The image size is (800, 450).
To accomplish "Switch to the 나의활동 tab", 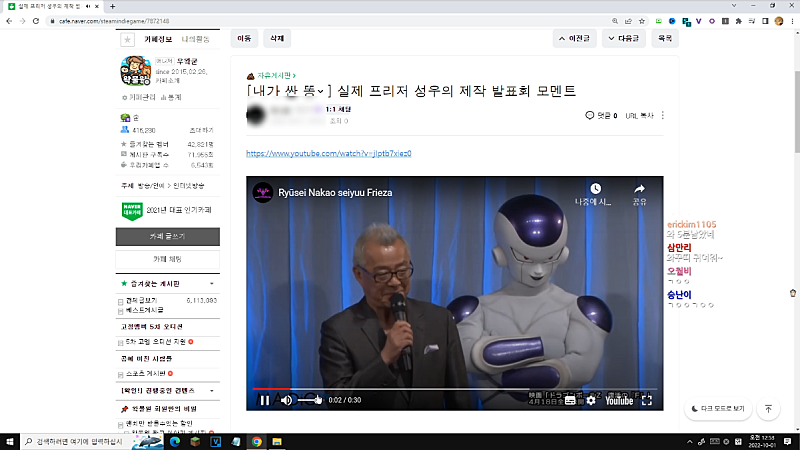I will point(197,39).
